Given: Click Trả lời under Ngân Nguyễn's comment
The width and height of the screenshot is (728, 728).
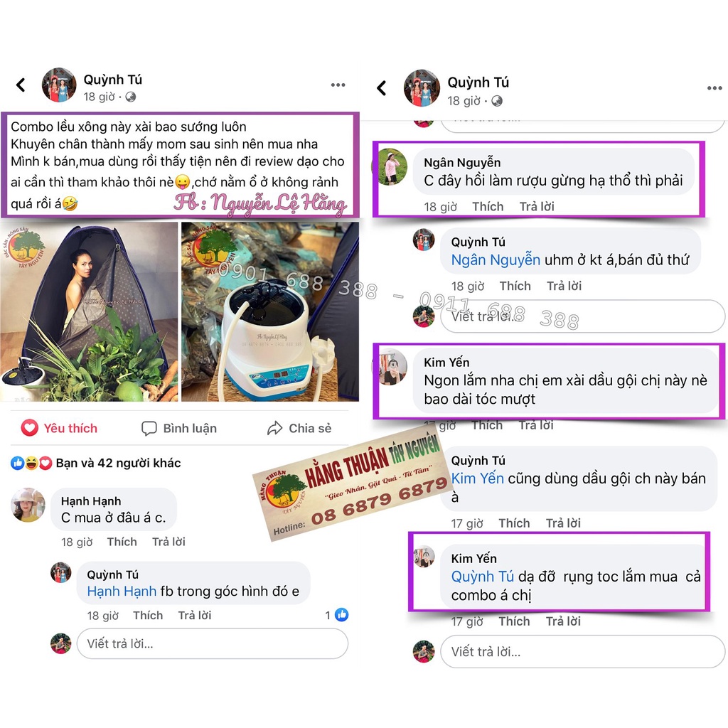Looking at the screenshot, I should tap(537, 207).
